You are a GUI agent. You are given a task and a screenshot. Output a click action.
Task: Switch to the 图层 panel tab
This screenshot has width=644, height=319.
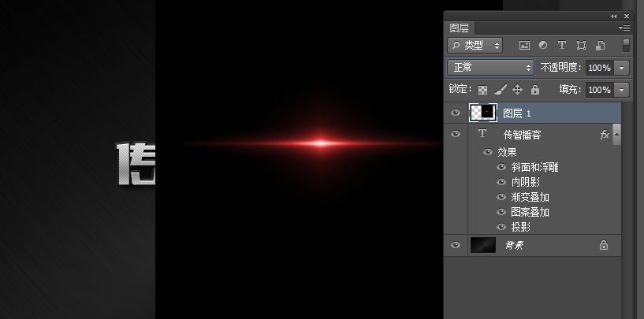pos(460,28)
